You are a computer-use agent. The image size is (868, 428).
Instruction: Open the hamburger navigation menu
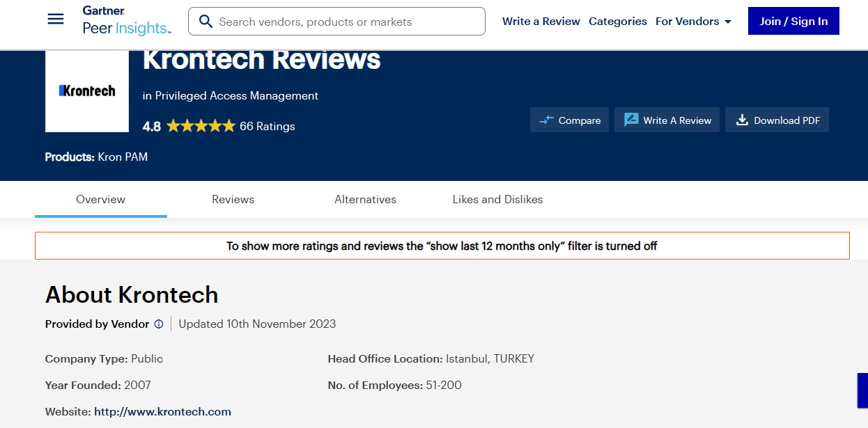point(56,19)
